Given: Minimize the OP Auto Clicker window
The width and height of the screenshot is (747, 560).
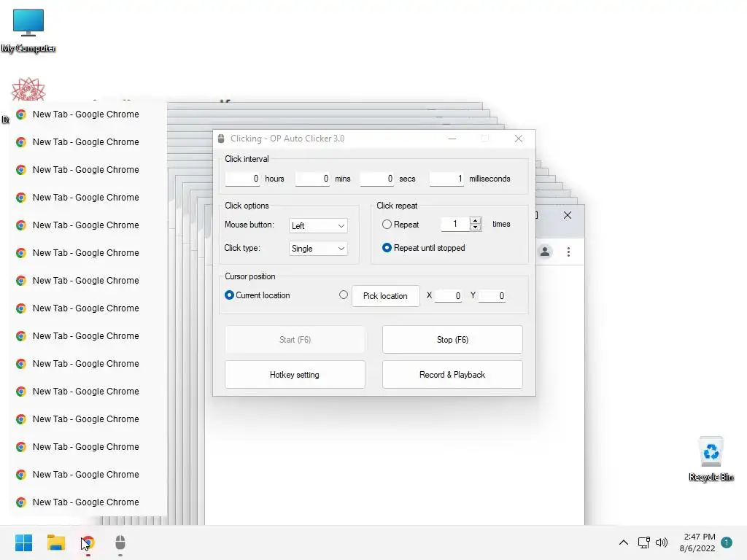Looking at the screenshot, I should point(452,139).
